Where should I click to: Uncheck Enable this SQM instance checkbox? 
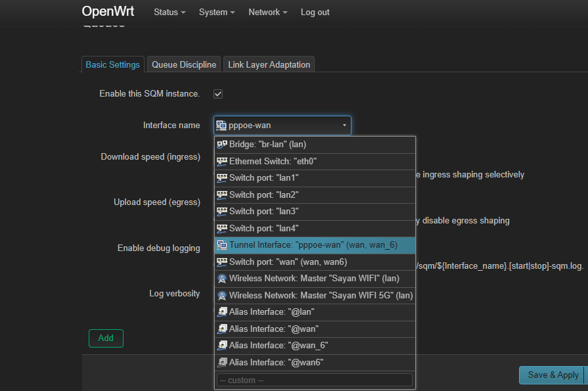pos(218,94)
